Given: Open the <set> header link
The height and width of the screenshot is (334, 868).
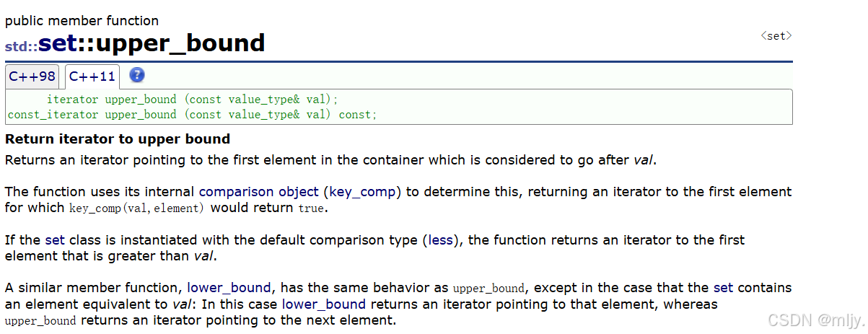Looking at the screenshot, I should 776,35.
